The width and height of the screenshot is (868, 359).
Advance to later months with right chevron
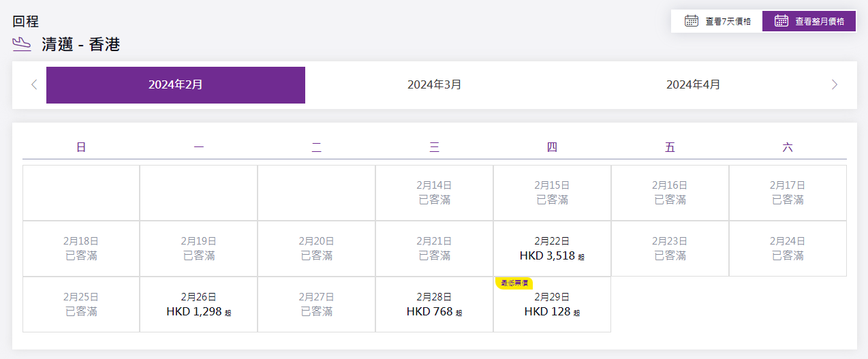(835, 85)
